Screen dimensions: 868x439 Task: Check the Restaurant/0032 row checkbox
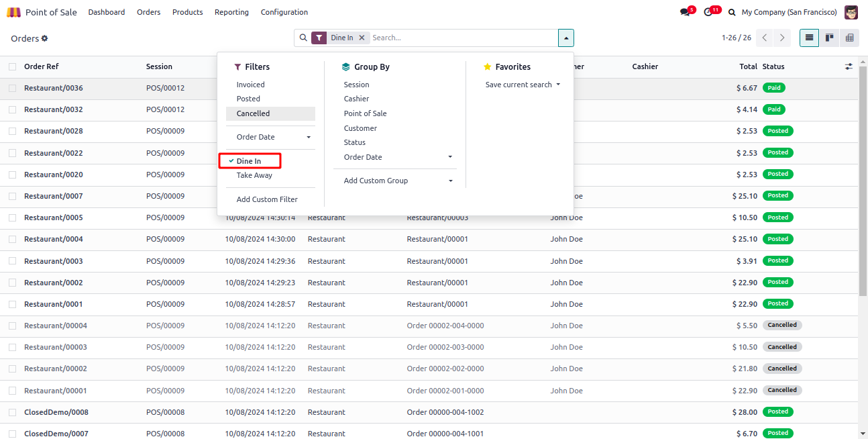pyautogui.click(x=12, y=109)
